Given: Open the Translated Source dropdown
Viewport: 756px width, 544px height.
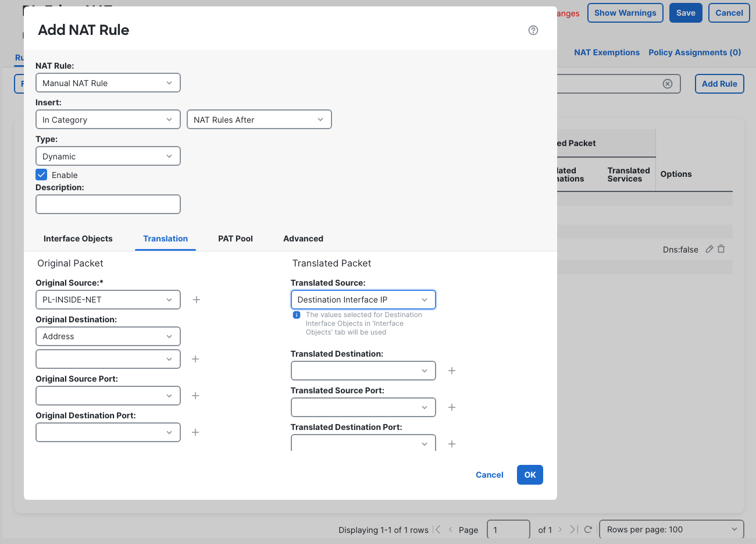Looking at the screenshot, I should click(x=363, y=300).
